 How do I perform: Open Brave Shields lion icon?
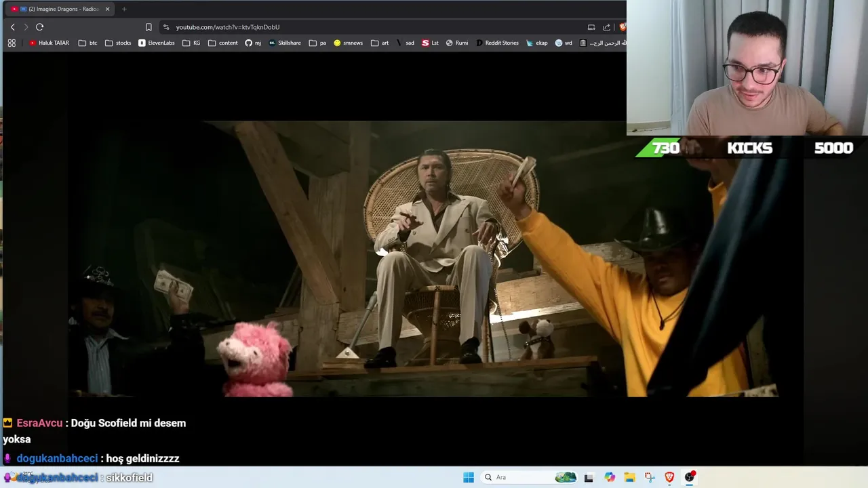coord(623,27)
